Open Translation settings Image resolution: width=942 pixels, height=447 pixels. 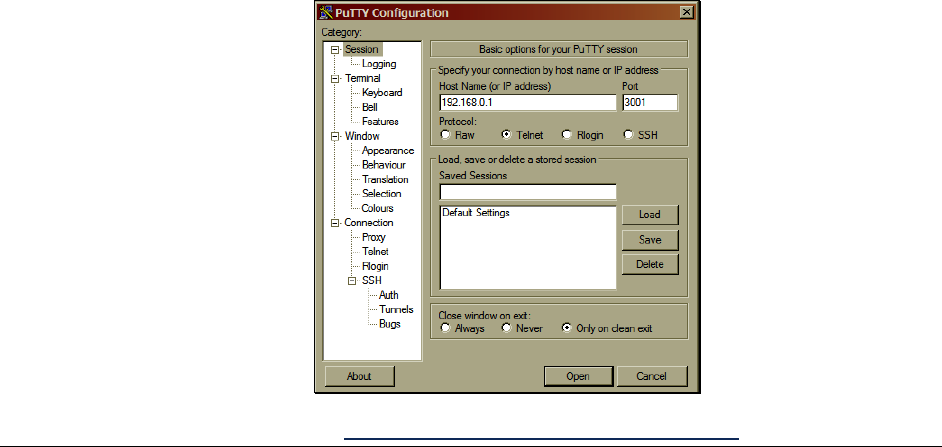click(x=385, y=179)
